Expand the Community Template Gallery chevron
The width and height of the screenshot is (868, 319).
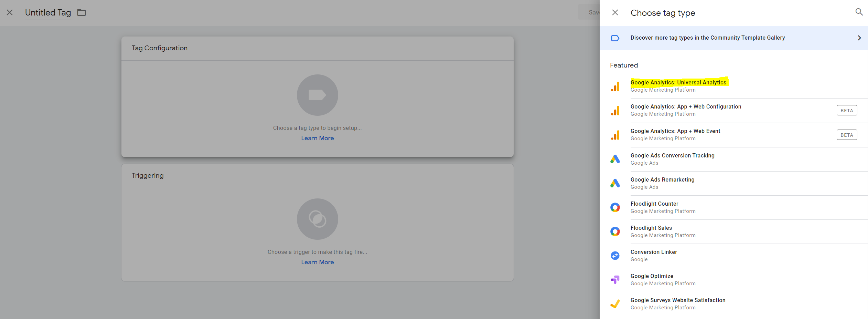[x=859, y=38]
